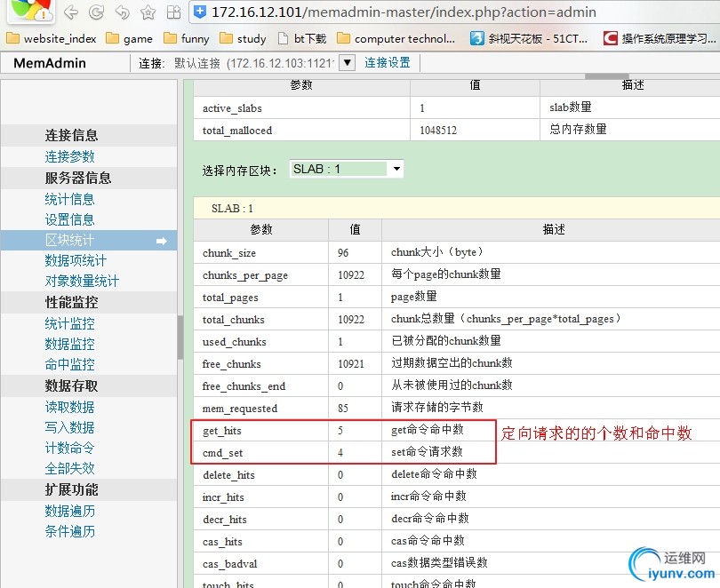Select the 区块统计 sidebar item
720x588 pixels.
click(x=89, y=241)
